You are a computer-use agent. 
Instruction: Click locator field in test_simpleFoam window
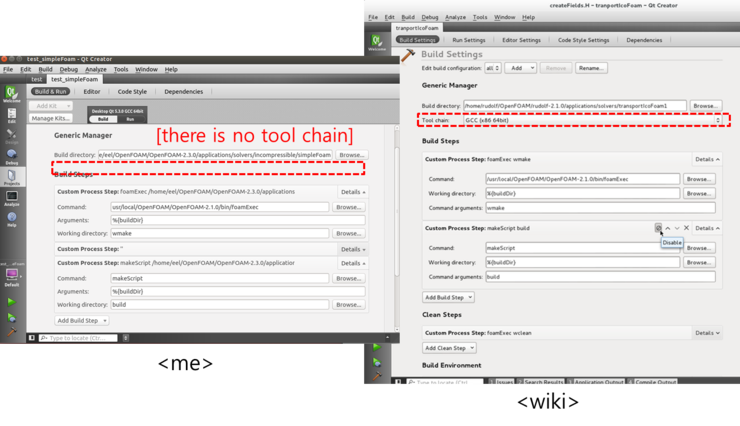click(78, 338)
